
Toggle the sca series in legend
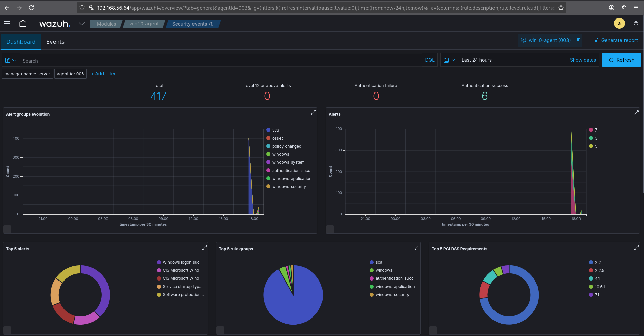(275, 130)
